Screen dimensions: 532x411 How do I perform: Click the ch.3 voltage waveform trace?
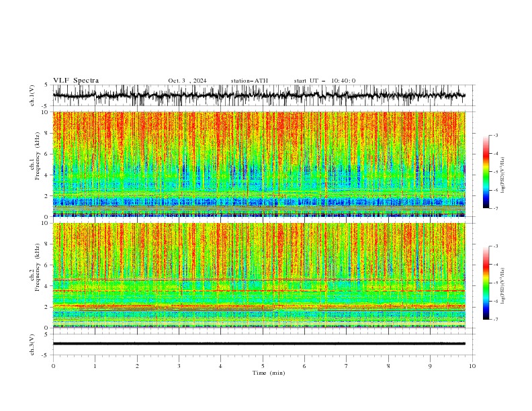point(259,344)
